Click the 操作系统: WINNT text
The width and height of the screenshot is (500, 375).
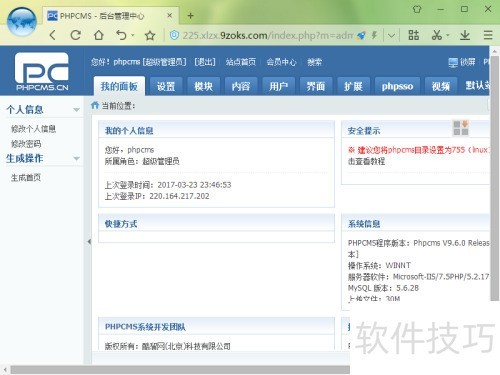coord(379,265)
